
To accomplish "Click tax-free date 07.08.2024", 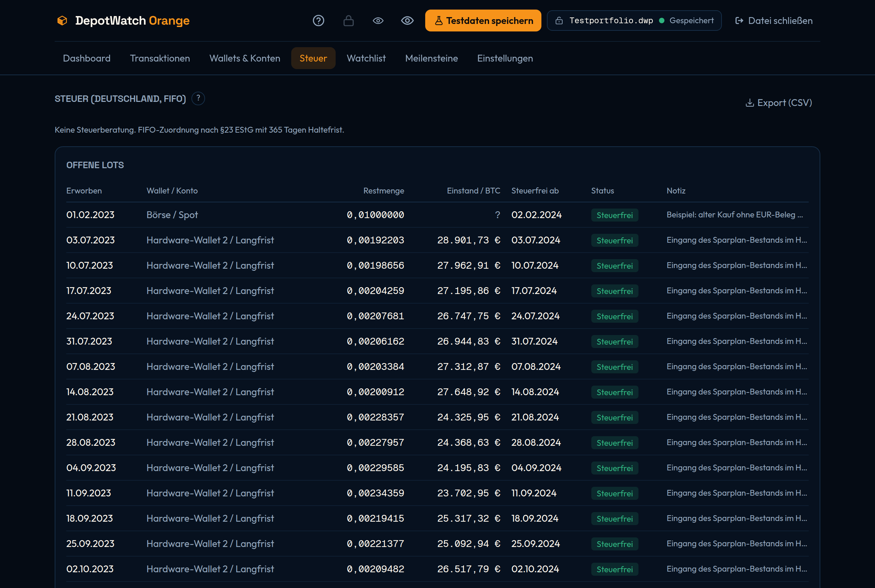I will coord(536,367).
